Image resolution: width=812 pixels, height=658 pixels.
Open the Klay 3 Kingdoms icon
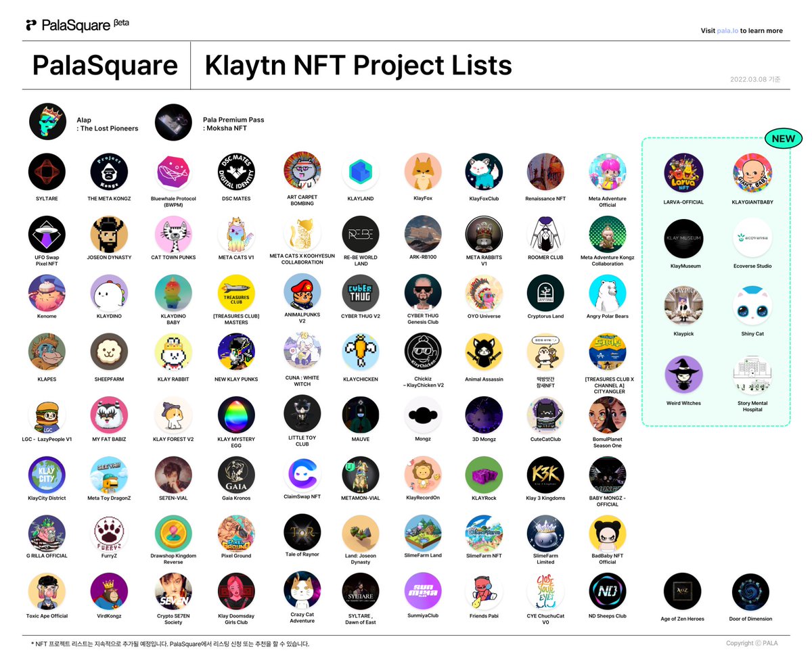545,475
